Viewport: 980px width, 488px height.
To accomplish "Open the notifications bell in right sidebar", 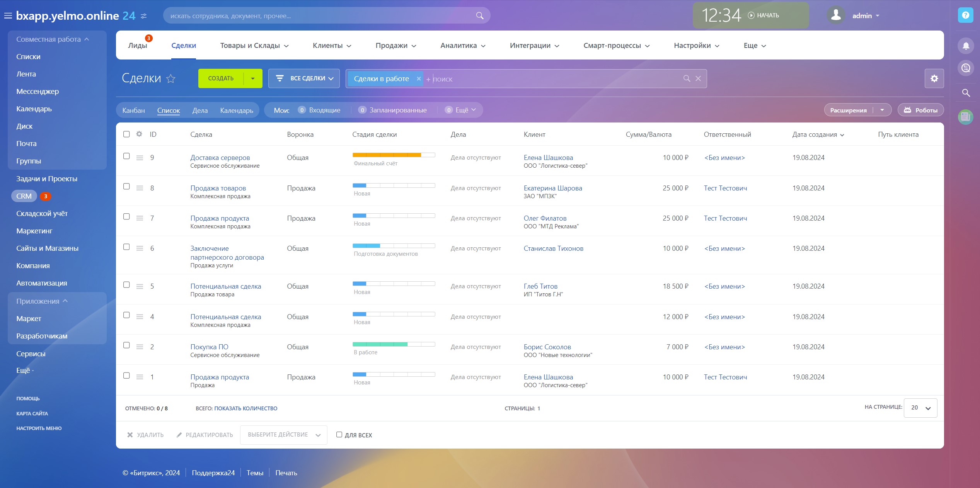I will 965,46.
